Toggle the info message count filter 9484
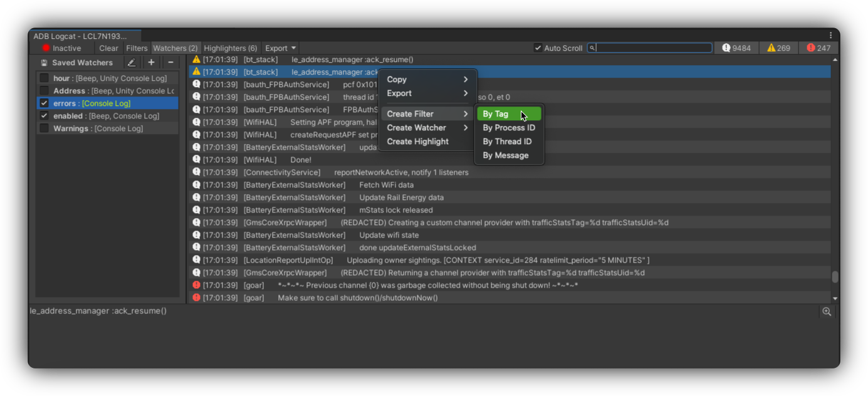868x396 pixels. (x=736, y=48)
